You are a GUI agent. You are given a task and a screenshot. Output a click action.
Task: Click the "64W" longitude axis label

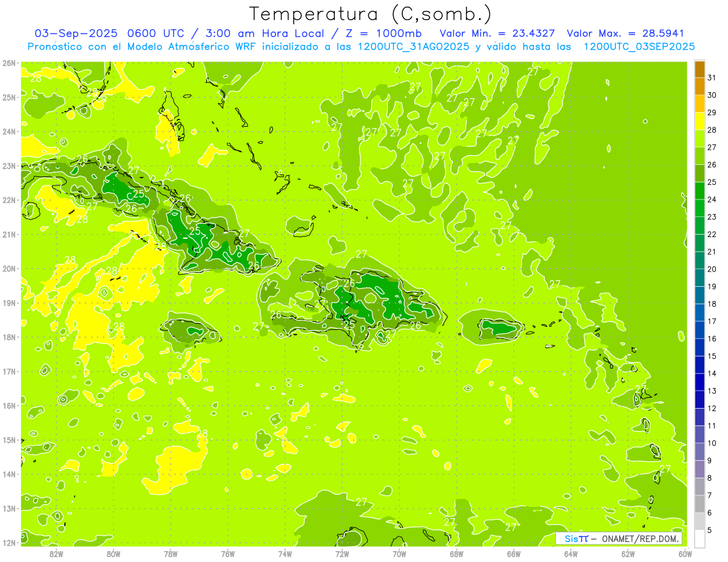pos(571,554)
